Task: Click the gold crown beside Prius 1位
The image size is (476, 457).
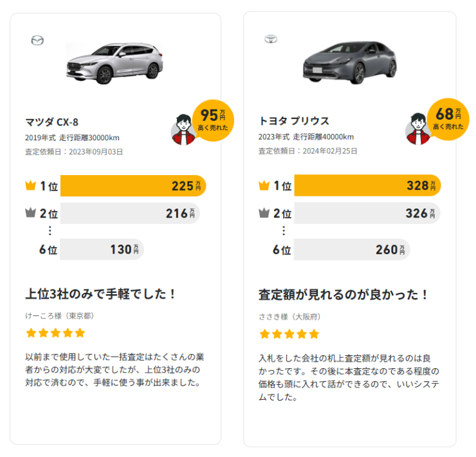Action: pyautogui.click(x=264, y=186)
